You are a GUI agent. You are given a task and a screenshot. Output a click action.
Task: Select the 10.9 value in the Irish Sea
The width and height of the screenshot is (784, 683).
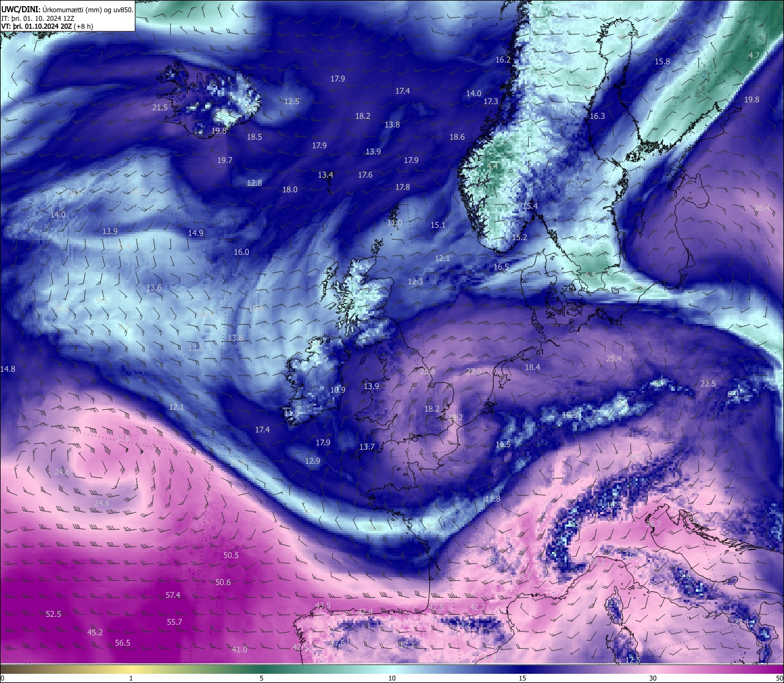337,390
